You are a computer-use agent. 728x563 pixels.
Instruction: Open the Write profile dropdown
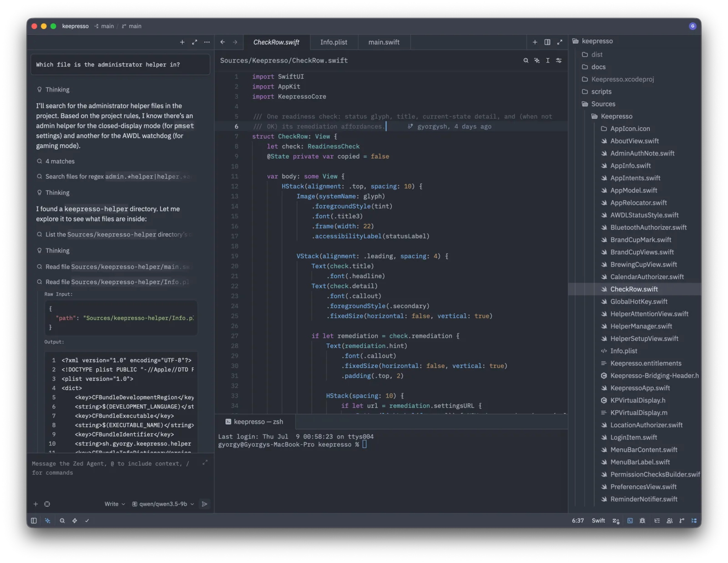(115, 504)
